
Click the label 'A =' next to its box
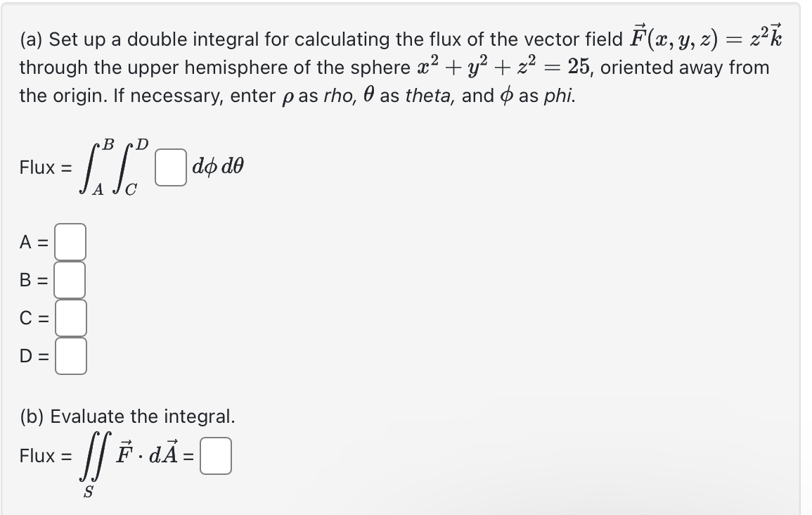(x=34, y=241)
